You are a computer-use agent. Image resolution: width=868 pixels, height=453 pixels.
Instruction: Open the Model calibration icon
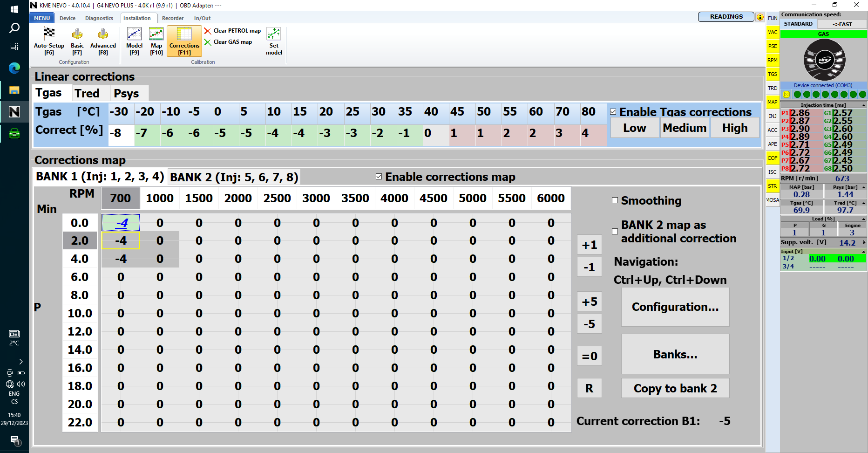pos(134,34)
